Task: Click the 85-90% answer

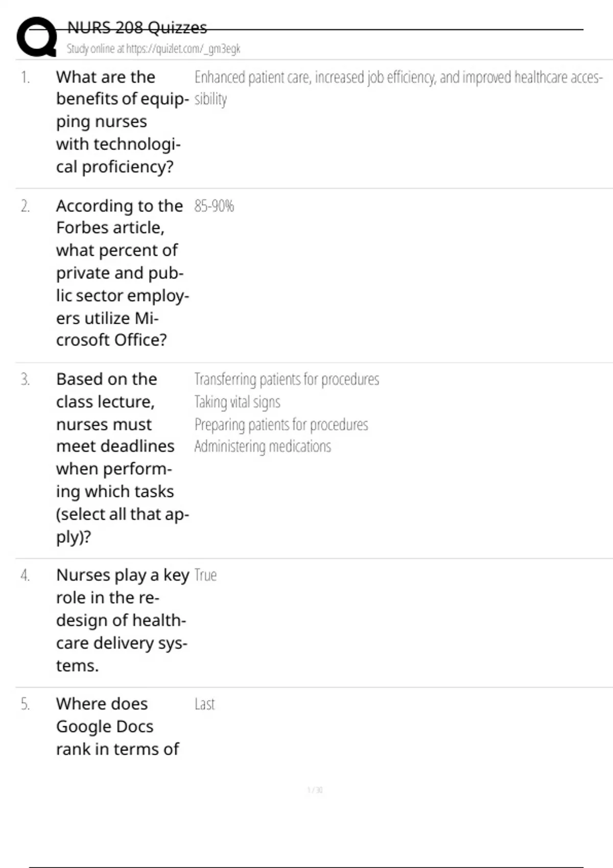Action: point(214,206)
